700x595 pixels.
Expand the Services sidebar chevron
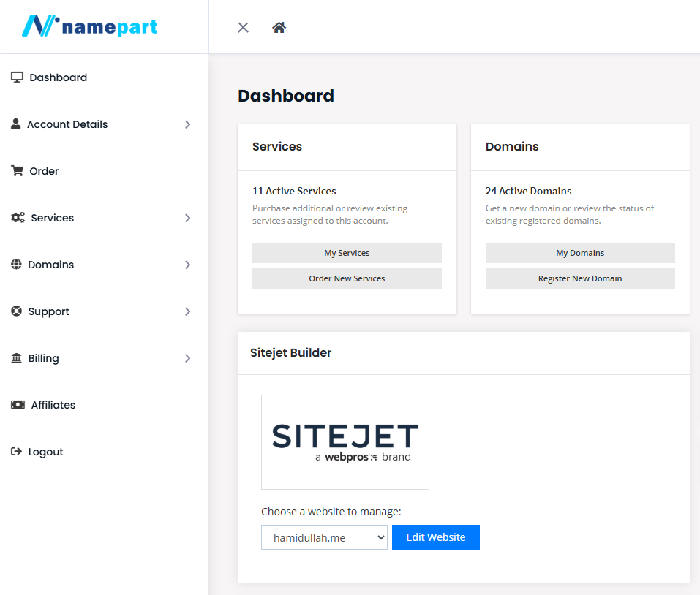point(187,218)
